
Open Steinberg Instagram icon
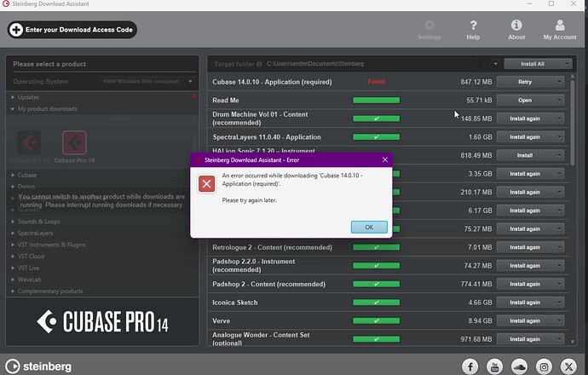pyautogui.click(x=545, y=366)
